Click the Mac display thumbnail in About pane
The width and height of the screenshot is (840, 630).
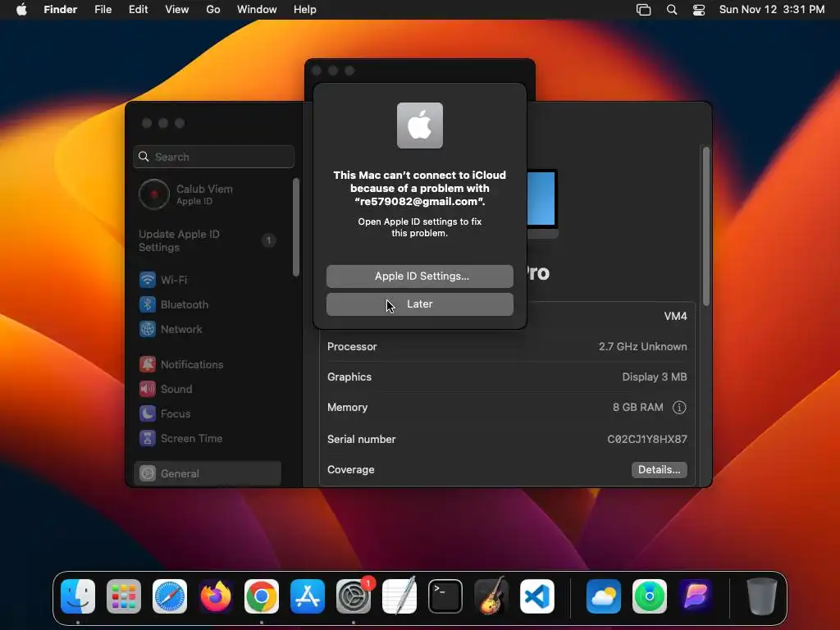click(542, 203)
